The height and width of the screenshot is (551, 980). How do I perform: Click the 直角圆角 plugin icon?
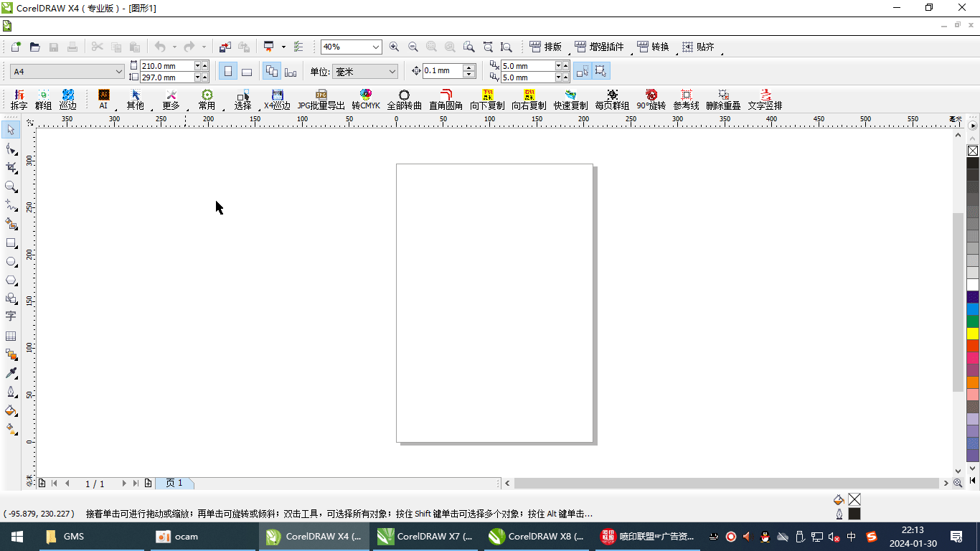pos(446,100)
